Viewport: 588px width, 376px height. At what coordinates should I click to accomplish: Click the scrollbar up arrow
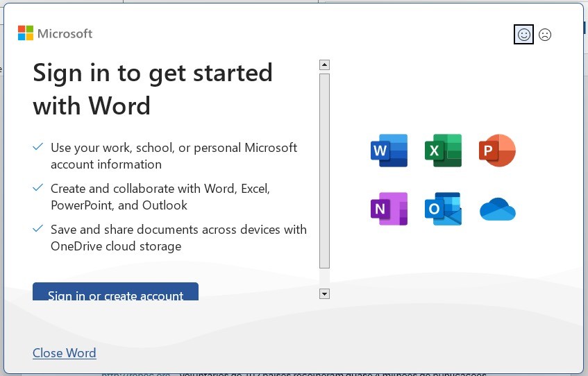tap(324, 65)
